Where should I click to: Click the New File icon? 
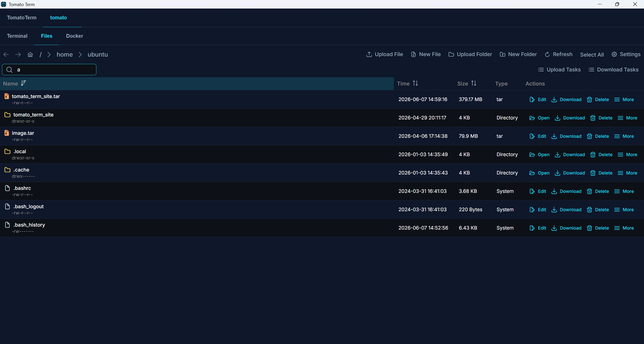coord(413,54)
